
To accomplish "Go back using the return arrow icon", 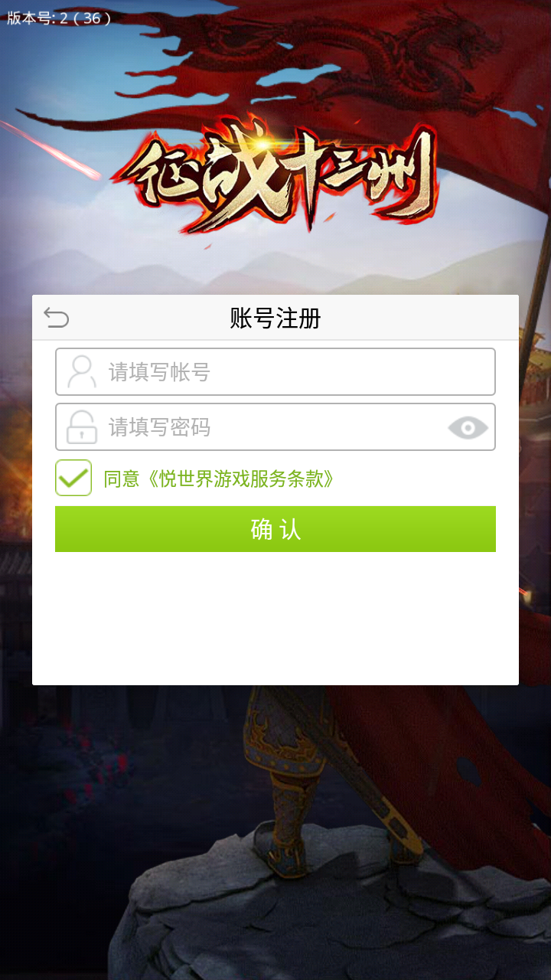I will [56, 317].
